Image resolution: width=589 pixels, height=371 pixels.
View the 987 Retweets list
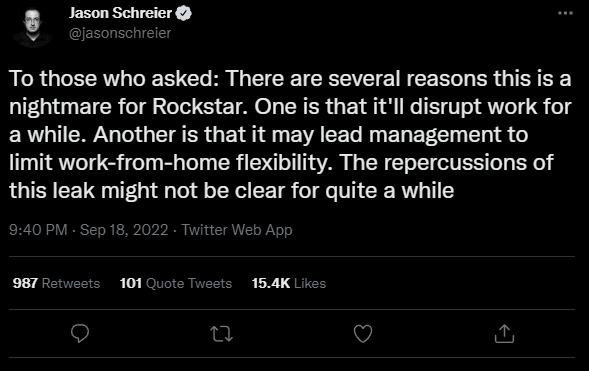click(x=56, y=283)
